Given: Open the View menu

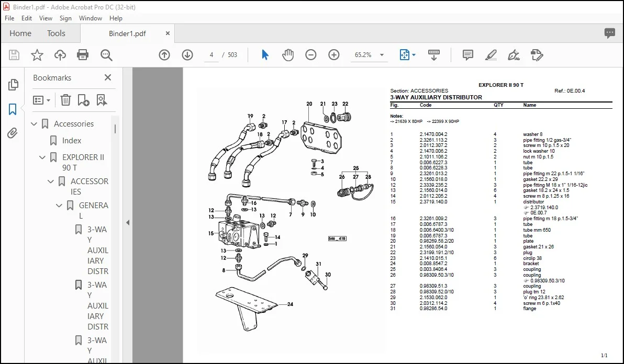Looking at the screenshot, I should pyautogui.click(x=46, y=18).
